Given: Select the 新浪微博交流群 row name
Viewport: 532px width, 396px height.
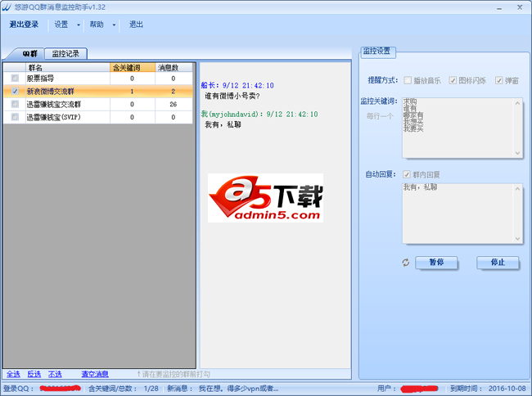Looking at the screenshot, I should (51, 91).
